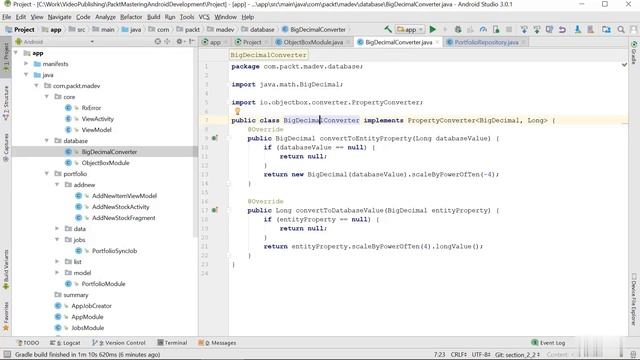
Task: Run the app with green play button
Action: [433, 29]
